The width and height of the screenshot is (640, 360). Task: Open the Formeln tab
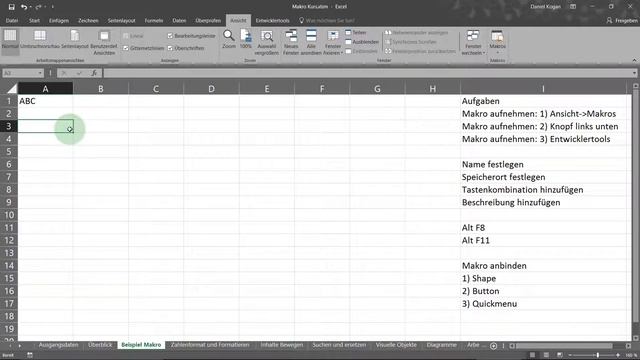pyautogui.click(x=154, y=20)
